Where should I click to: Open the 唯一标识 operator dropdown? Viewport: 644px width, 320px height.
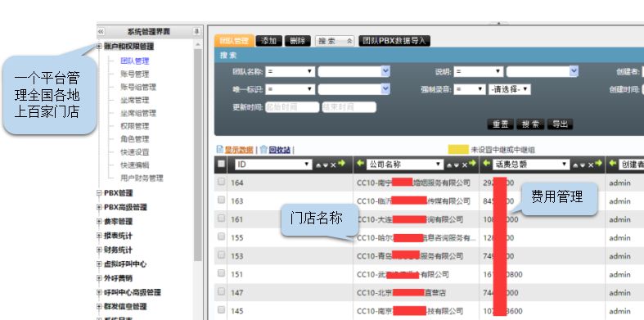click(290, 89)
